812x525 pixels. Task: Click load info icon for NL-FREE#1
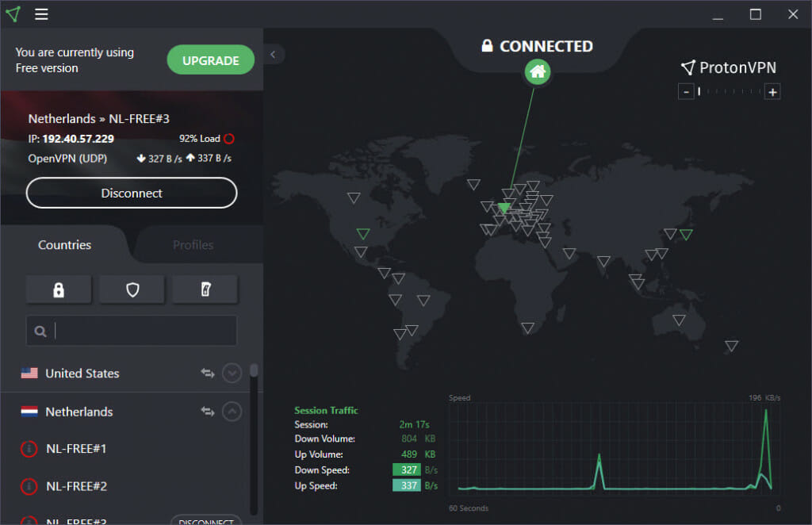tap(29, 448)
